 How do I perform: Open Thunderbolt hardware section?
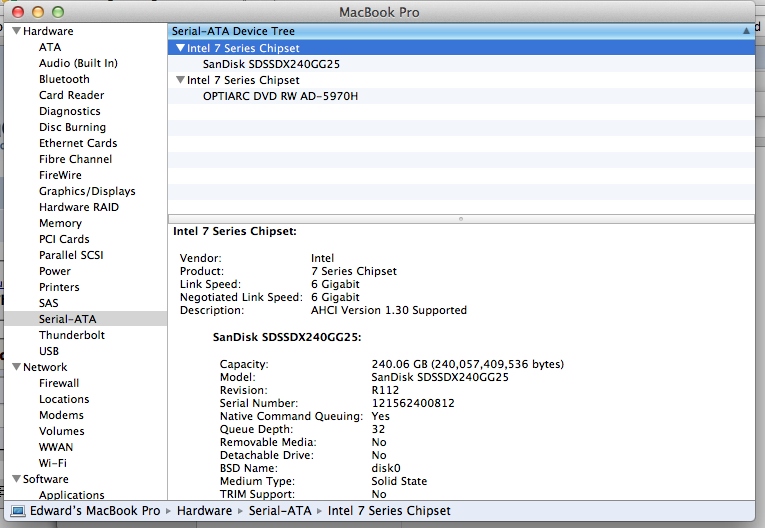[x=72, y=335]
